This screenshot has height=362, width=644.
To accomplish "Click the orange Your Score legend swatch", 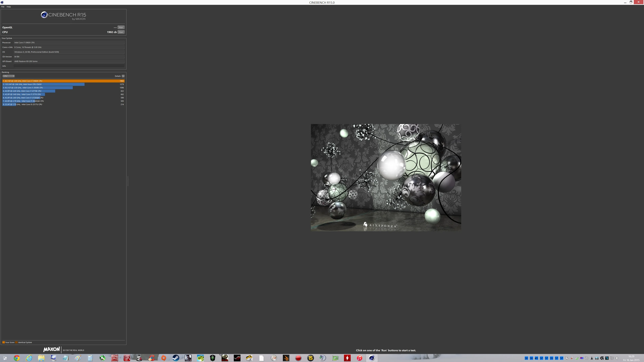I will tap(4, 343).
